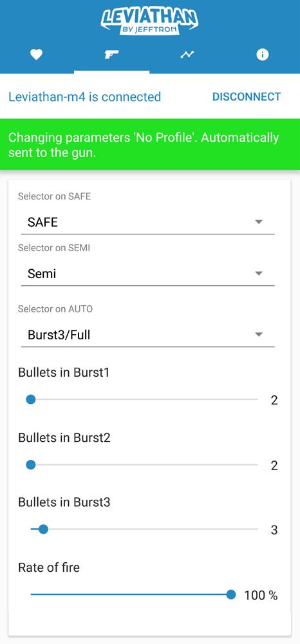Click the green 'Changing parameters' notification banner

150,144
